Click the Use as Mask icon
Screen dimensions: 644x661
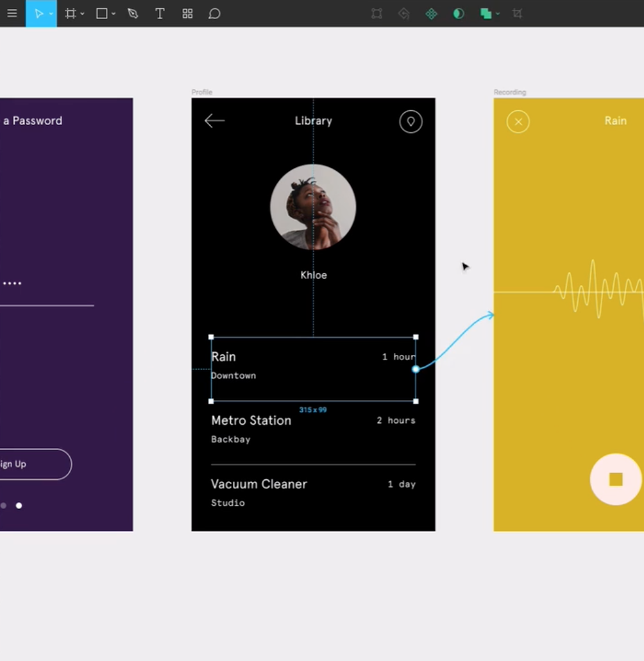pos(459,13)
